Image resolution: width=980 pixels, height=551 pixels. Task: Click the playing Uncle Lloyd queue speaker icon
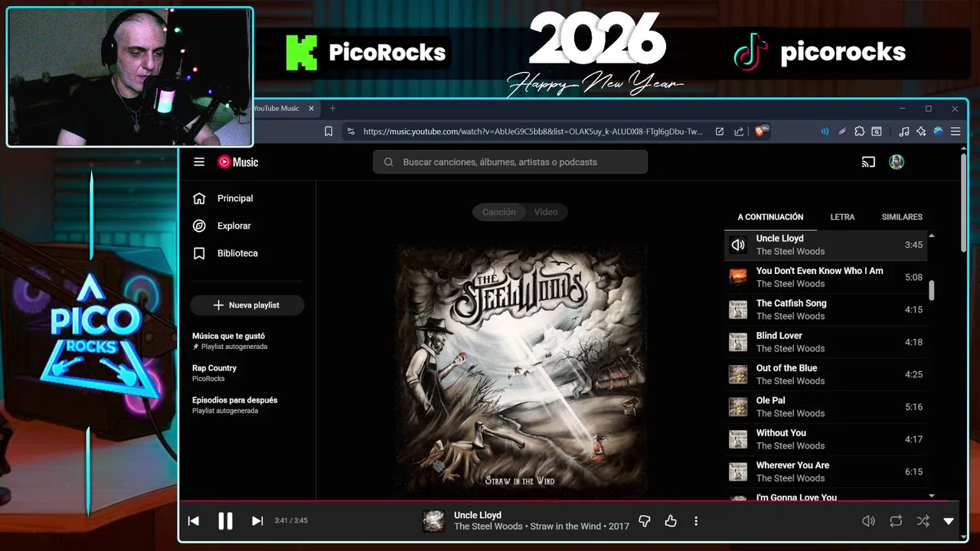(738, 245)
